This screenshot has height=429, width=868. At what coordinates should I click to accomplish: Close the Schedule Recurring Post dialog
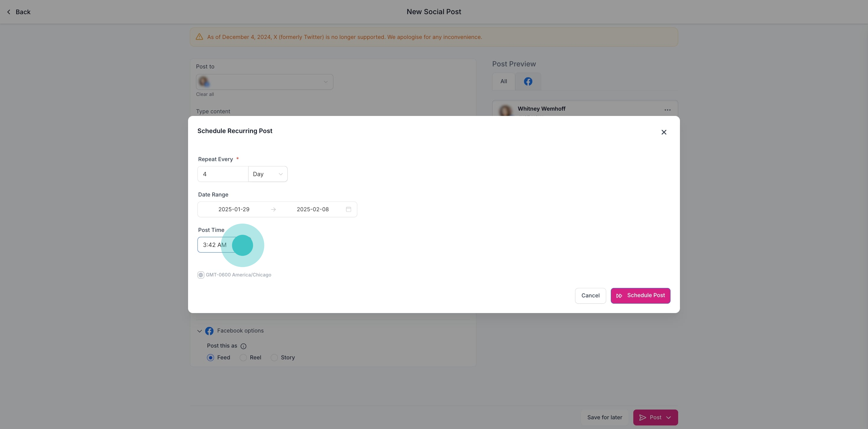663,132
